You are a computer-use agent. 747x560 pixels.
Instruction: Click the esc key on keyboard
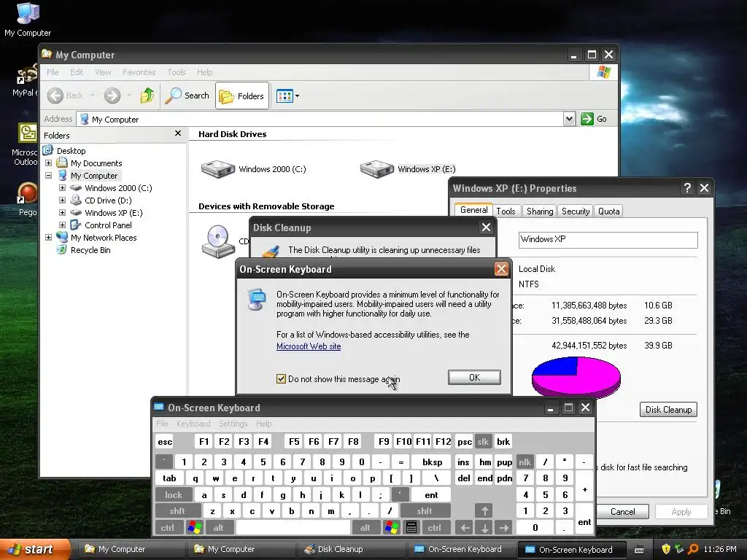coord(165,441)
